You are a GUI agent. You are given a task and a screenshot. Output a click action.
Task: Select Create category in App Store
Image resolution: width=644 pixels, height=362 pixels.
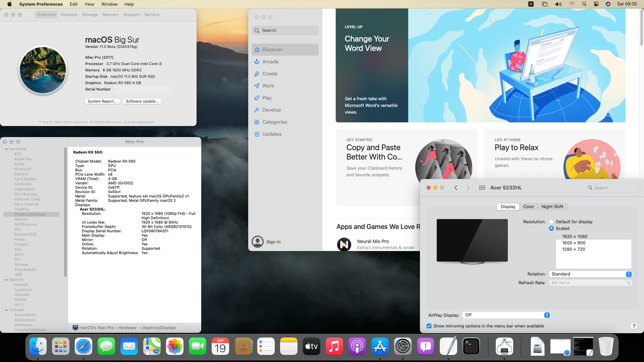285,73
